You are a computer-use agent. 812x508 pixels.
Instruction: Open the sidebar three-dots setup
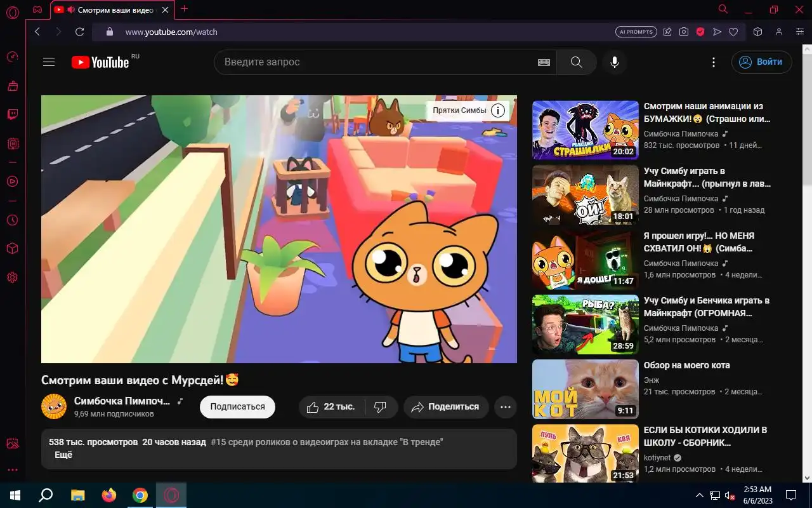point(12,471)
